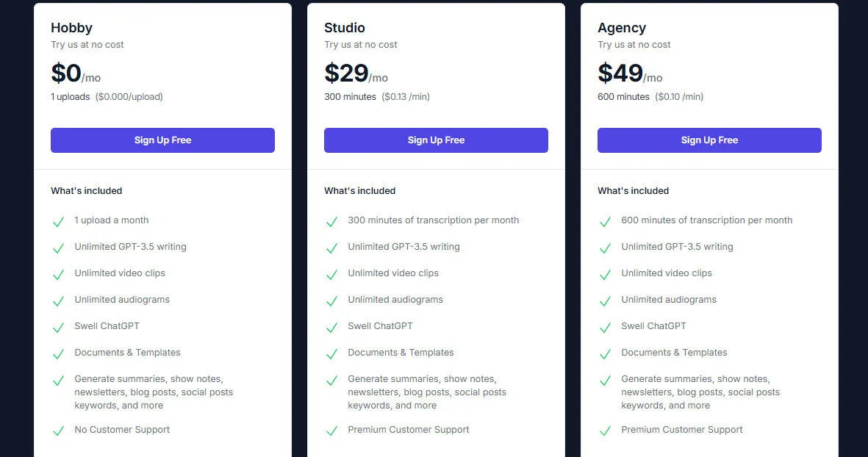The height and width of the screenshot is (457, 868).
Task: Click the checkmark beside '1 upload a month'
Action: tap(58, 220)
